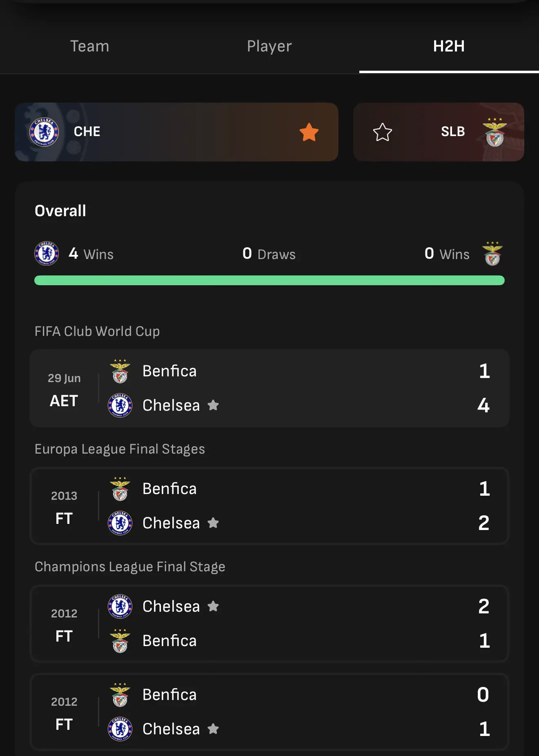Click the FIFA Club World Cup heading
The image size is (539, 756).
[97, 331]
